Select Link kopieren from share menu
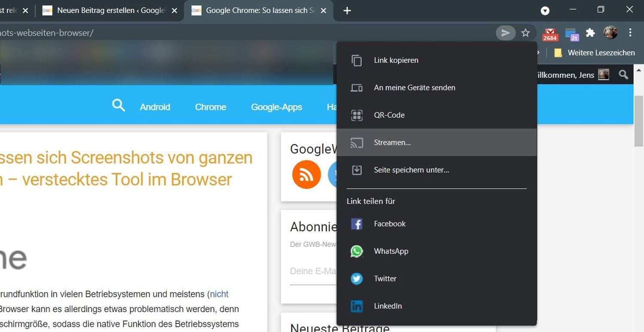 (x=396, y=60)
